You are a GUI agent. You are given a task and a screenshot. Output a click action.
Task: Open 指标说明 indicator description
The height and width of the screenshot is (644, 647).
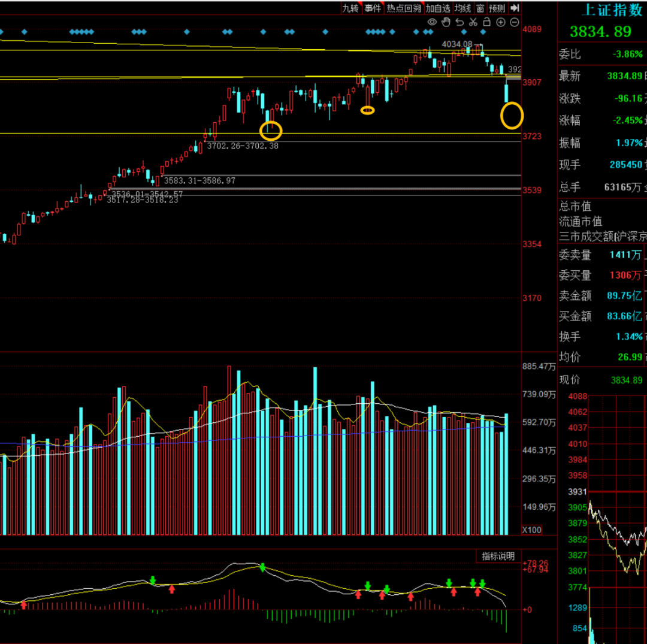click(498, 556)
